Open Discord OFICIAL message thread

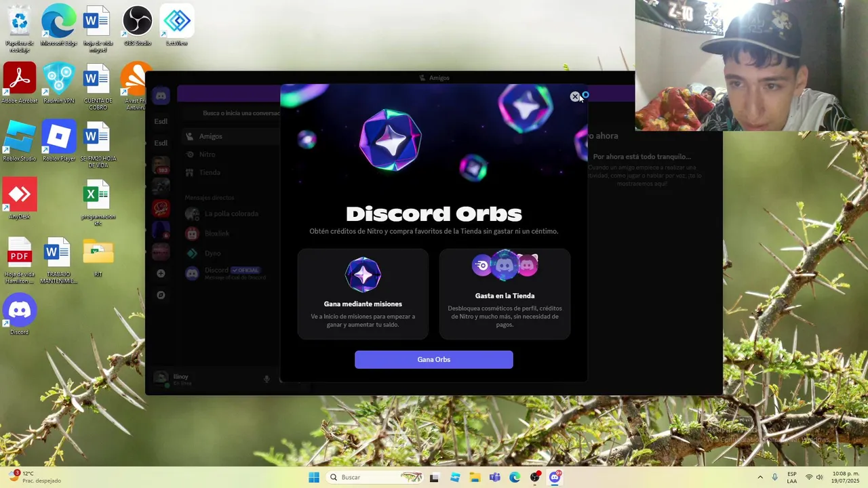click(231, 273)
